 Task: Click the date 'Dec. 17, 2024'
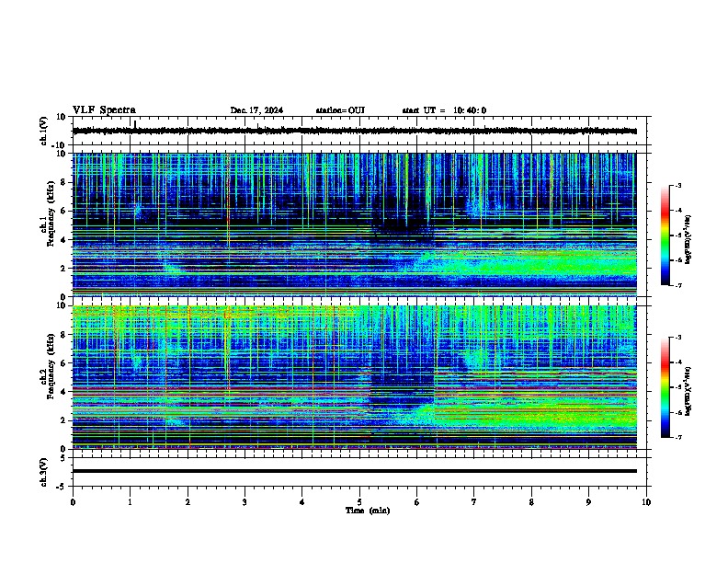point(256,110)
